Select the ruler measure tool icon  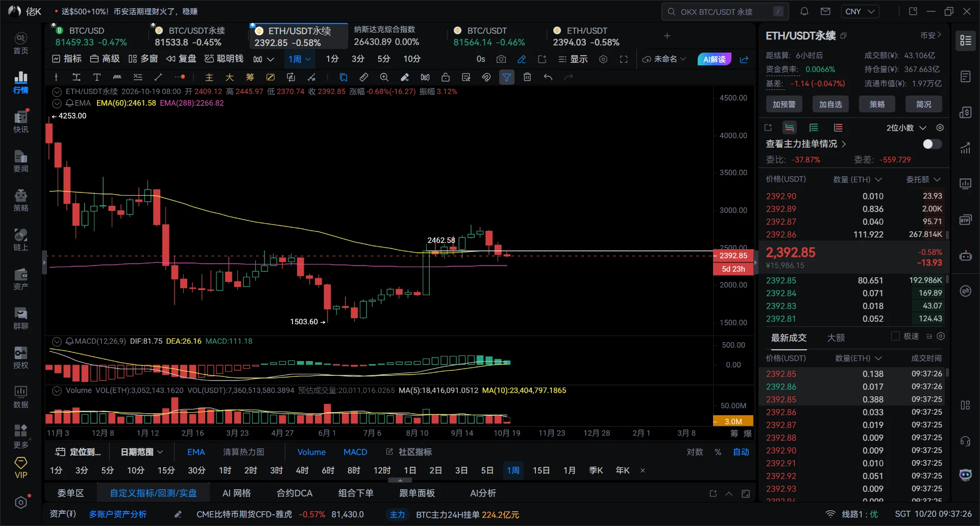(x=363, y=77)
